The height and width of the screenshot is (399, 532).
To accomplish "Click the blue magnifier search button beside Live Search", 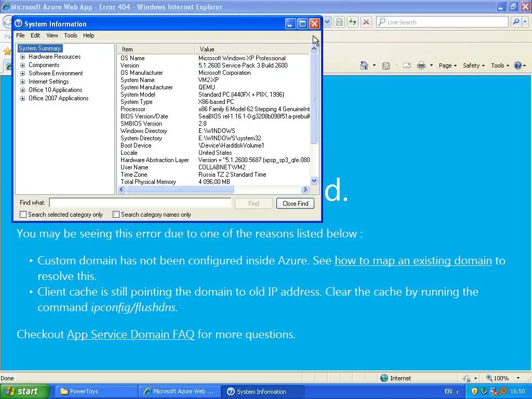I will pos(516,22).
